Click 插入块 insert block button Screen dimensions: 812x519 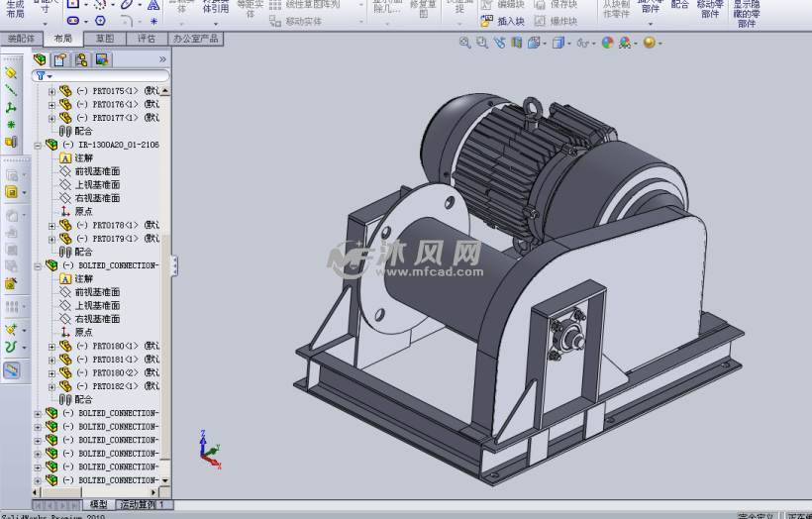pos(503,21)
